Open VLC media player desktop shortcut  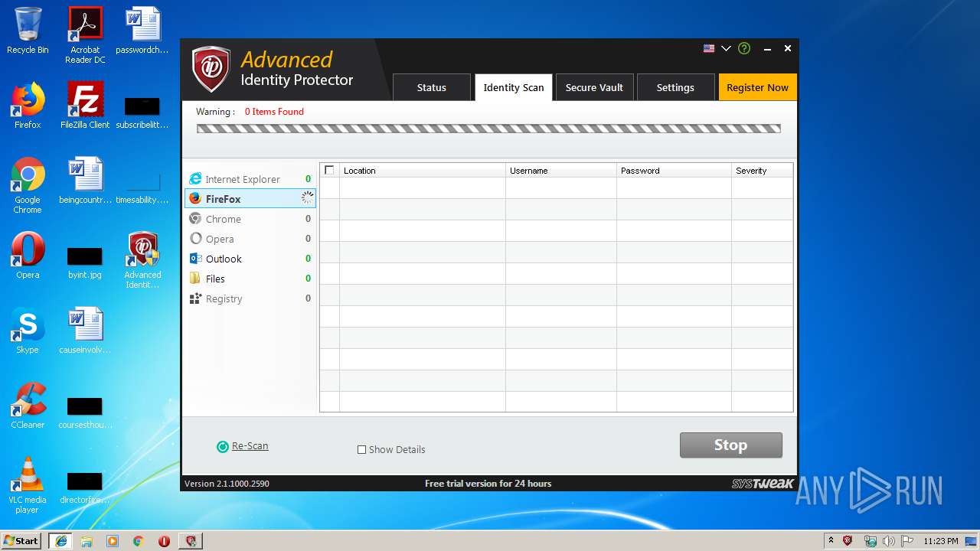coord(28,485)
